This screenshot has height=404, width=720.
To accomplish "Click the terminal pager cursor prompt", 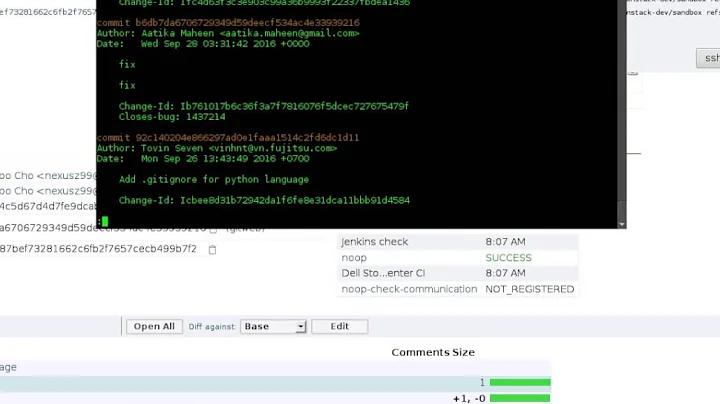I will tap(103, 221).
